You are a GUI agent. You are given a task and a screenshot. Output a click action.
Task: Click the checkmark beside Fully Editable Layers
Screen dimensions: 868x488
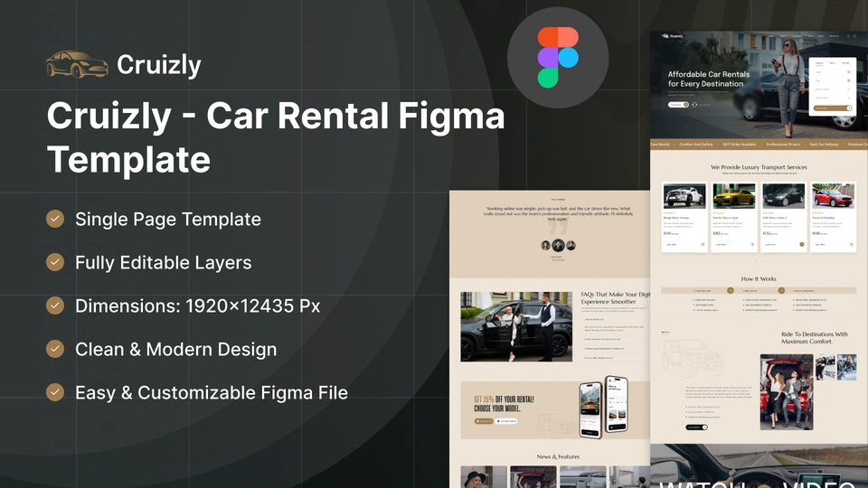click(55, 262)
